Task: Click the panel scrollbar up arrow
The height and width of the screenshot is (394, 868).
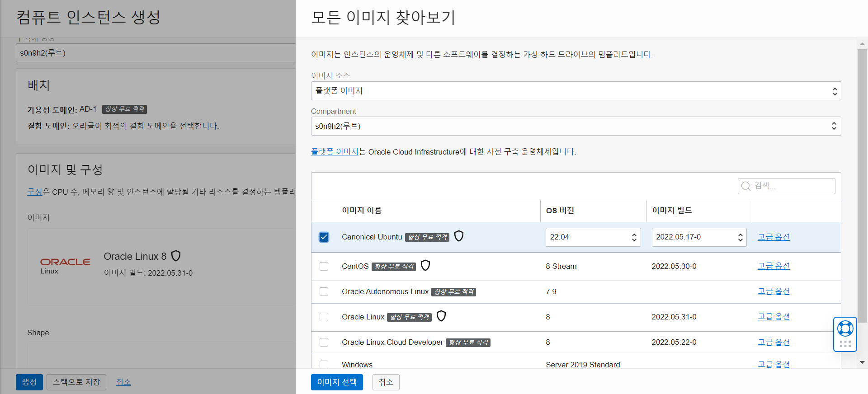Action: (862, 44)
